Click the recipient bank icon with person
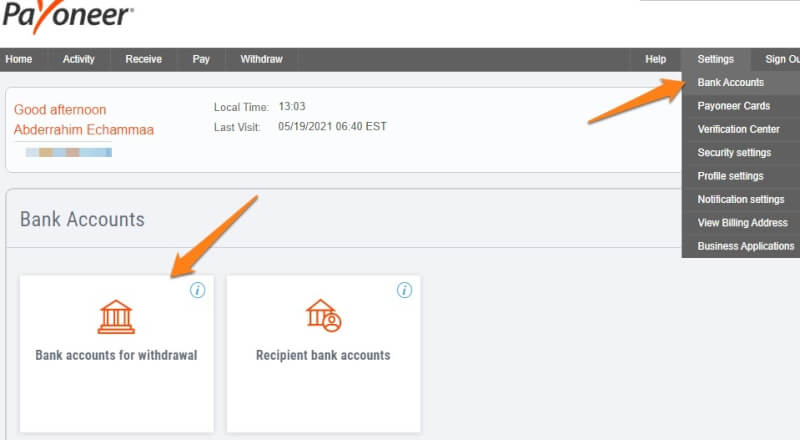 coord(323,315)
